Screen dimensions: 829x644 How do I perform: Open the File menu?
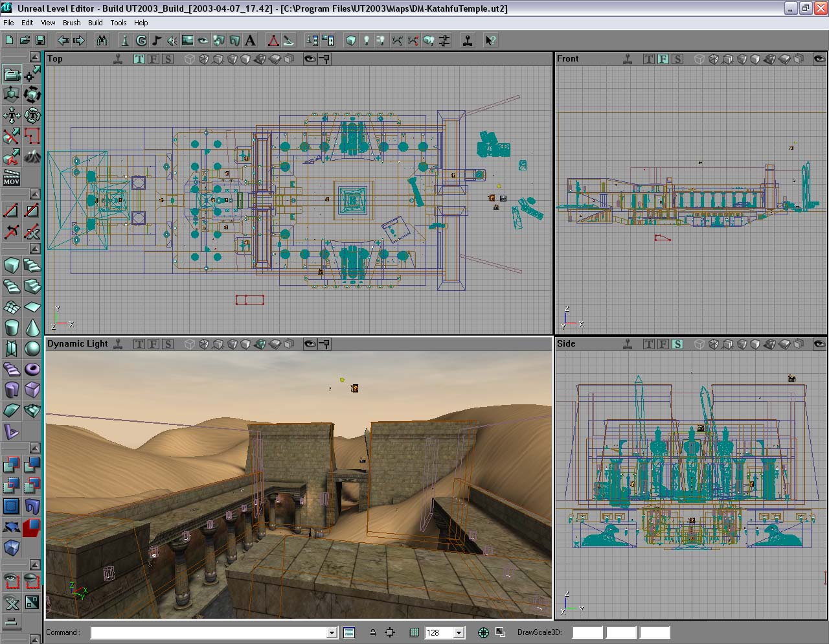(x=8, y=23)
